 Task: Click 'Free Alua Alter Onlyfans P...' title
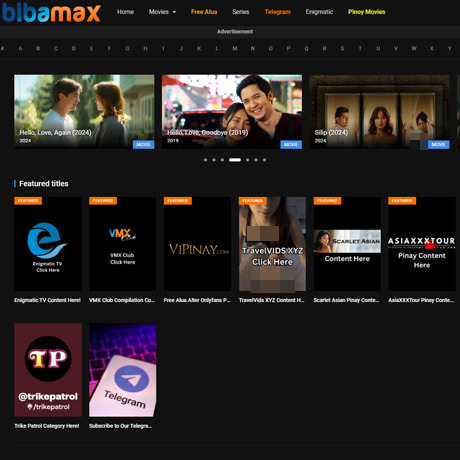197,300
